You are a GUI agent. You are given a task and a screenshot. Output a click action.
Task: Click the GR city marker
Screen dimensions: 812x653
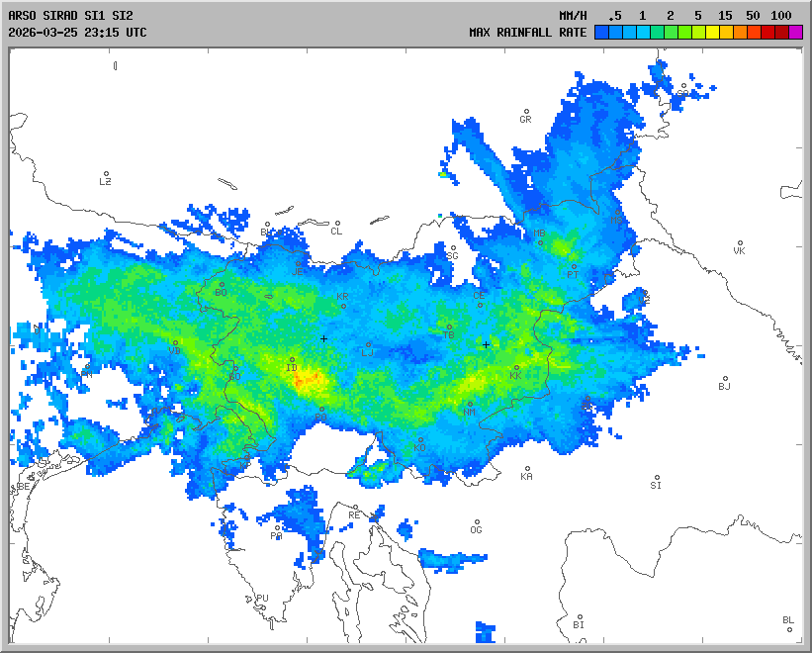[526, 112]
